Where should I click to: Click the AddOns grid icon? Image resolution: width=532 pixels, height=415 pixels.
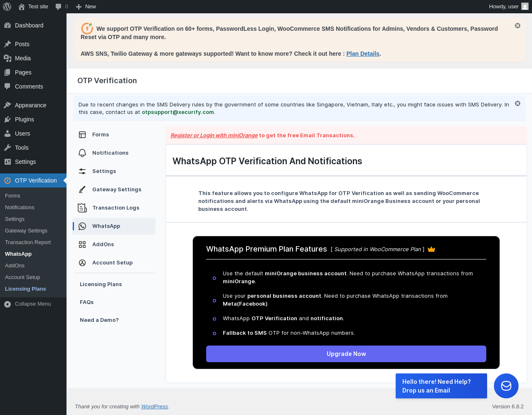[82, 245]
